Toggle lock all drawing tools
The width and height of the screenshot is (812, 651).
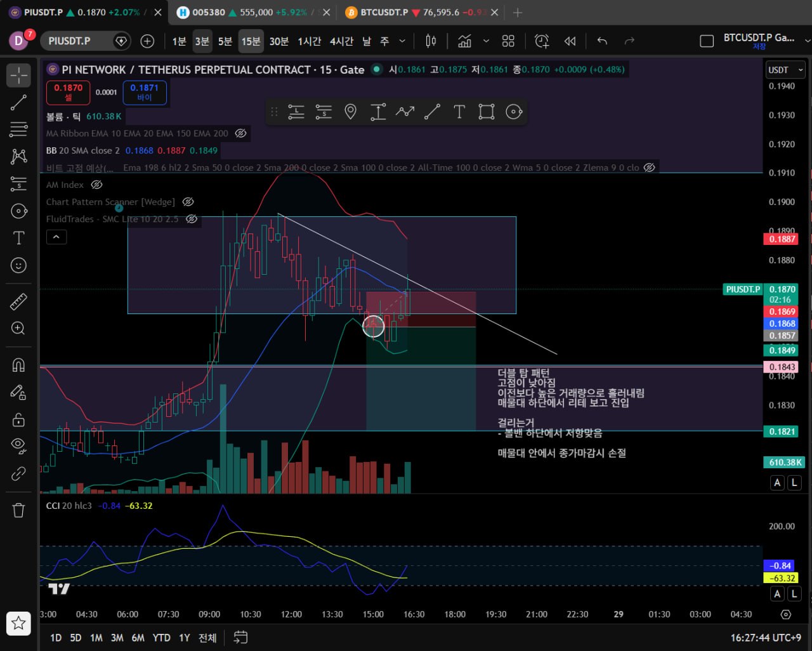18,419
